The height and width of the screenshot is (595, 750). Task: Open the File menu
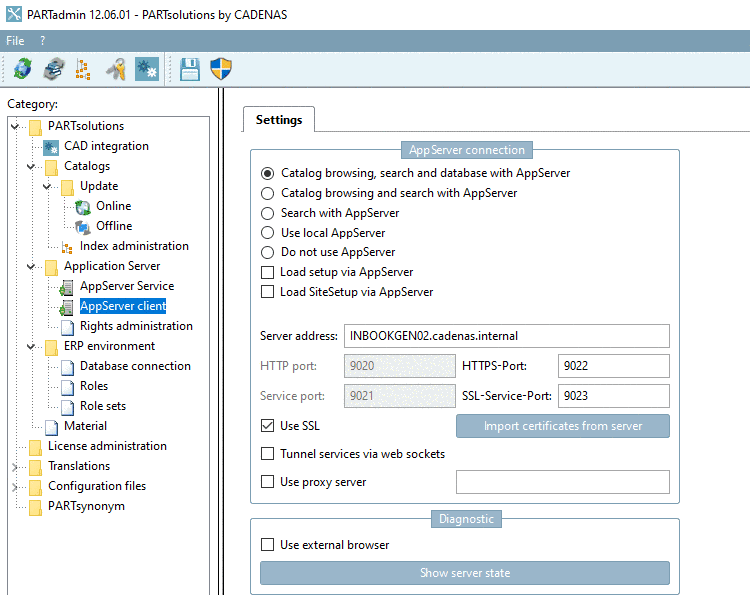pyautogui.click(x=15, y=41)
